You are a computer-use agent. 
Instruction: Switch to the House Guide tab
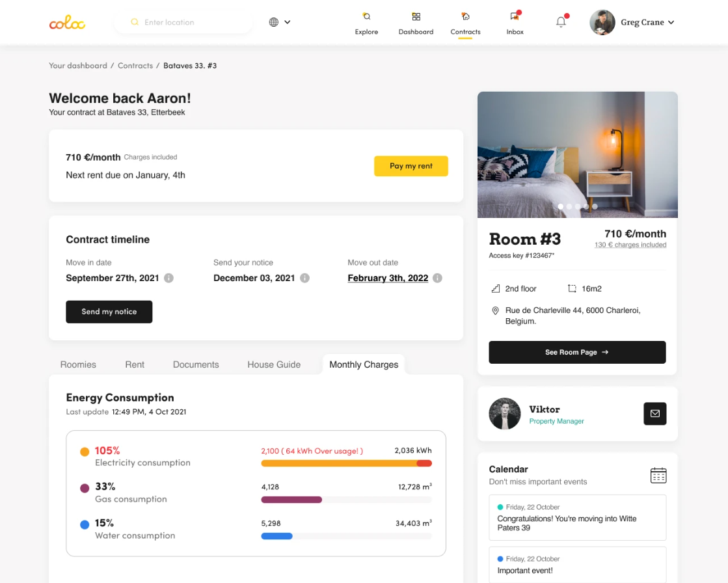[x=274, y=364]
